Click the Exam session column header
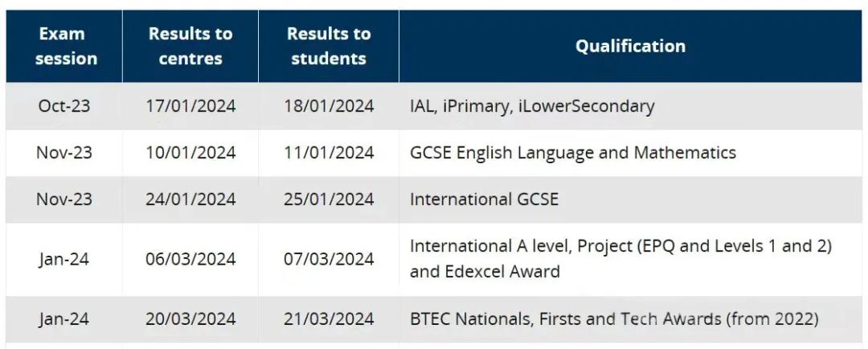Viewport: 868px width, 349px height. [66, 46]
